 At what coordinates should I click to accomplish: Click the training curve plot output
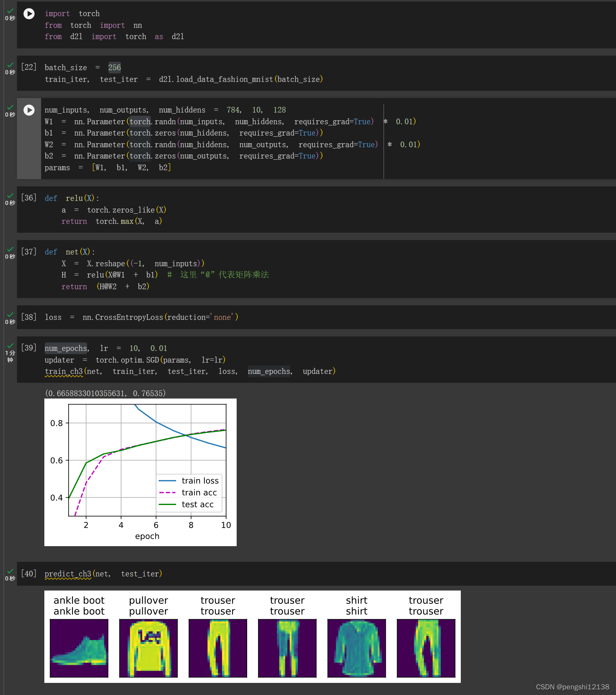140,472
